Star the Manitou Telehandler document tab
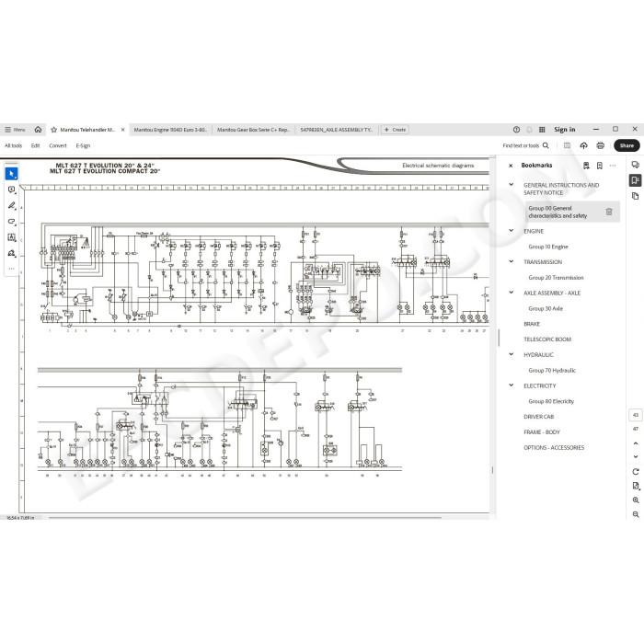 click(x=53, y=130)
